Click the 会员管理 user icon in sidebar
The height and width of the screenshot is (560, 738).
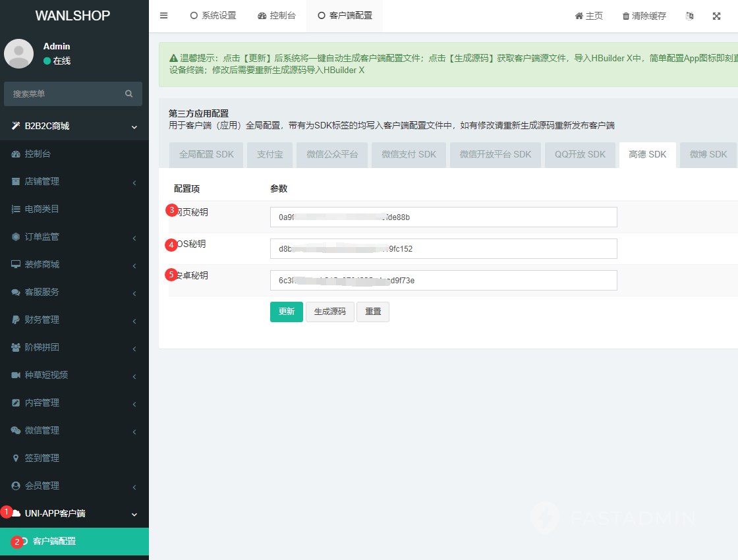click(x=16, y=486)
